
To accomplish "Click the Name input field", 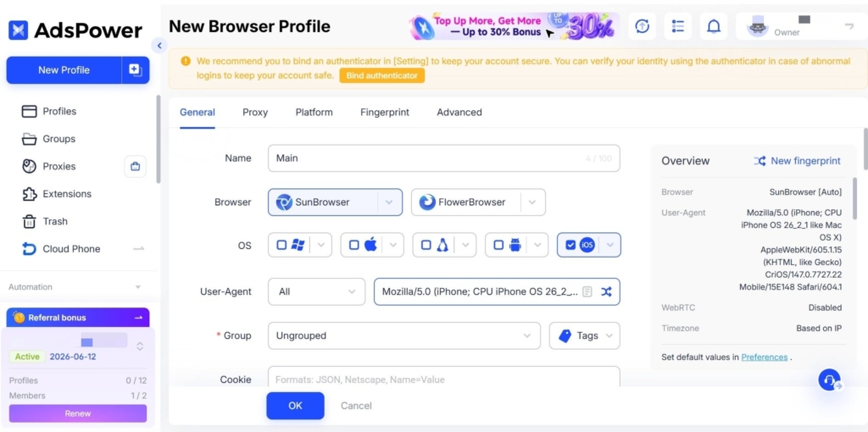I will click(444, 158).
